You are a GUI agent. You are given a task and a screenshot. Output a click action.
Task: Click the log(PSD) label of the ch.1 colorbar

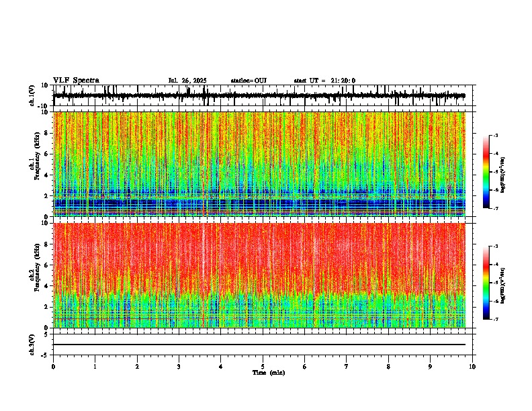click(503, 175)
